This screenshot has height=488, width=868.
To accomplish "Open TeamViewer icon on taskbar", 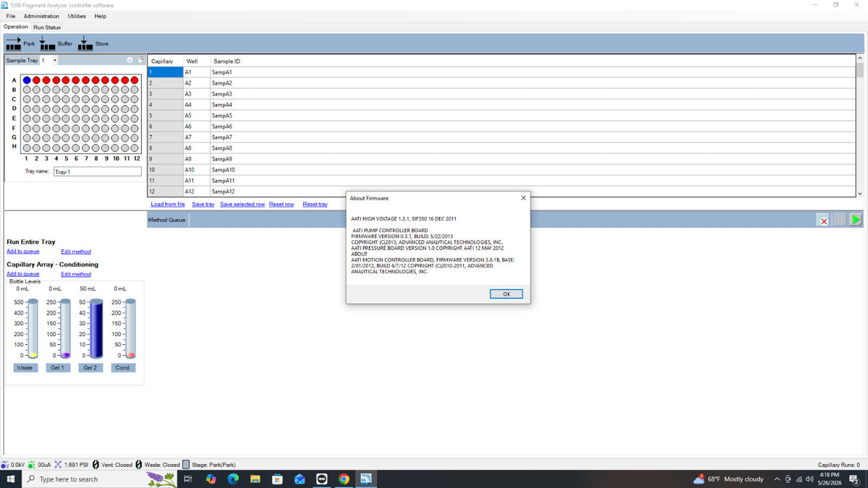I will [322, 479].
